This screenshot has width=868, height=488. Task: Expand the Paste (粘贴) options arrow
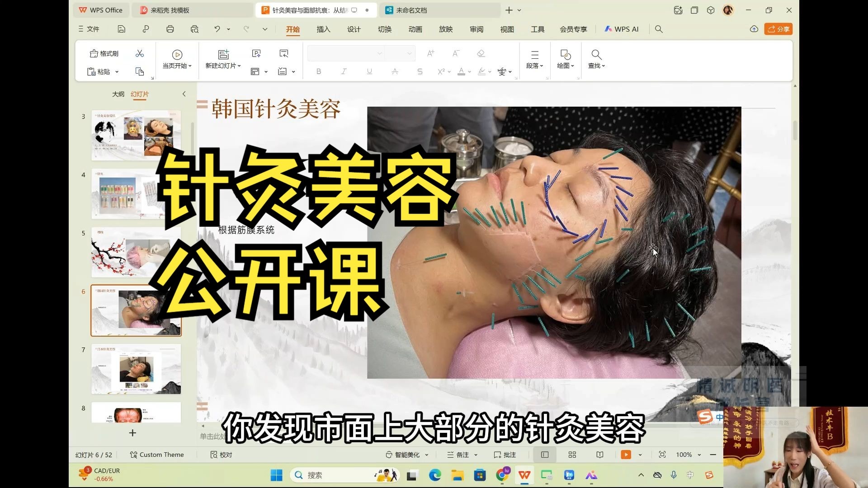coord(117,72)
